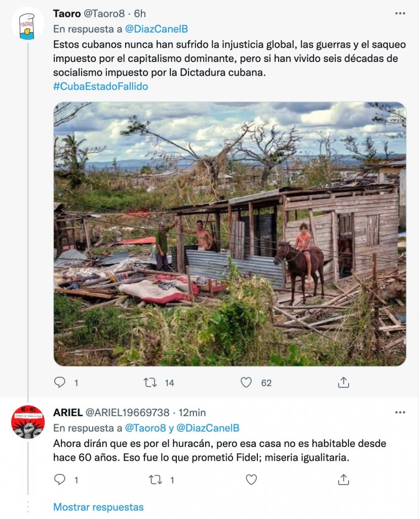Open @DiazCanelB mention in Taoro's tweet

[x=156, y=29]
